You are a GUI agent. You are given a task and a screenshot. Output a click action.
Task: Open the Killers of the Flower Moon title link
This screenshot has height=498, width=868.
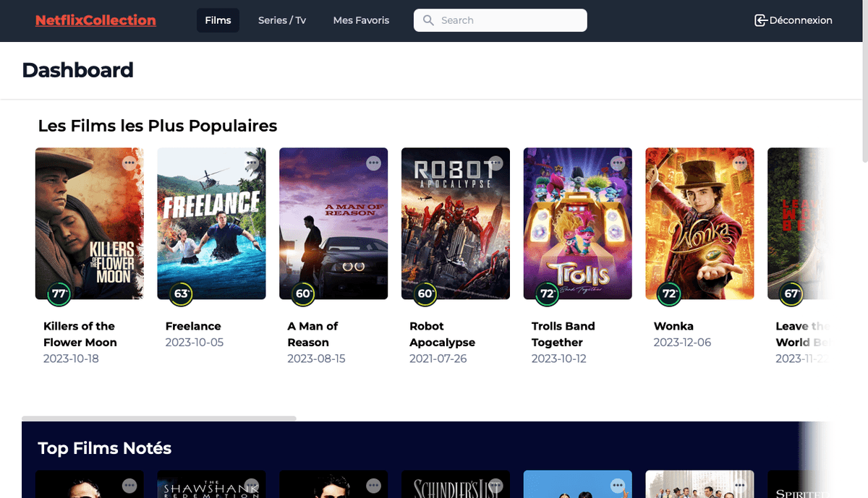[80, 334]
